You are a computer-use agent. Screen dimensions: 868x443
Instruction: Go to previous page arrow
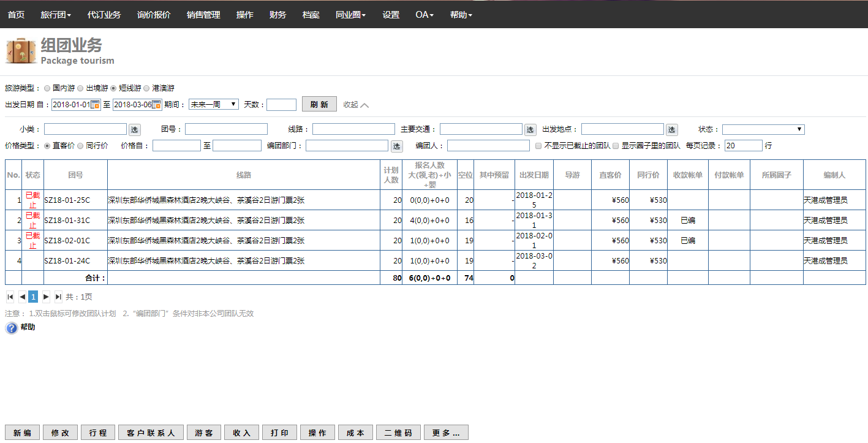click(x=22, y=297)
